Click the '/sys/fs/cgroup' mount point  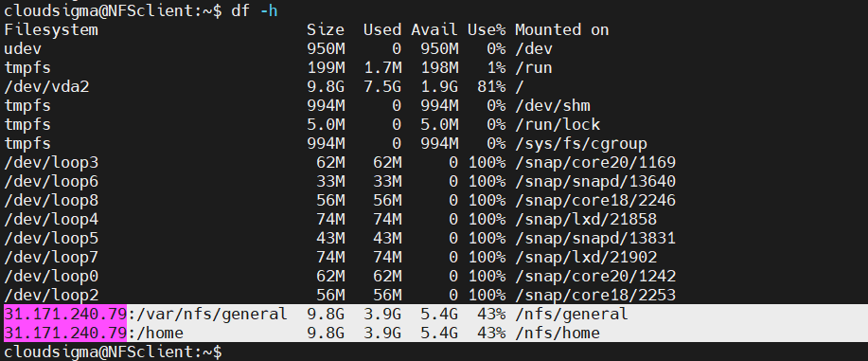(581, 144)
